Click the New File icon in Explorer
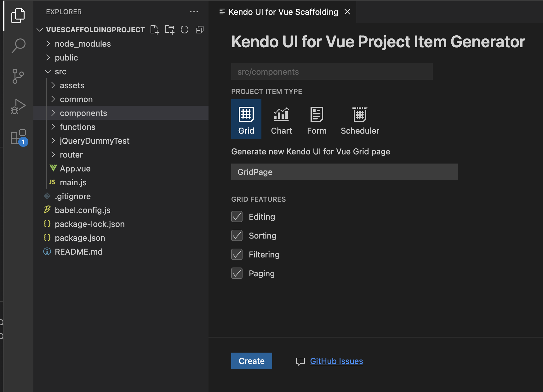The width and height of the screenshot is (543, 392). pos(155,30)
